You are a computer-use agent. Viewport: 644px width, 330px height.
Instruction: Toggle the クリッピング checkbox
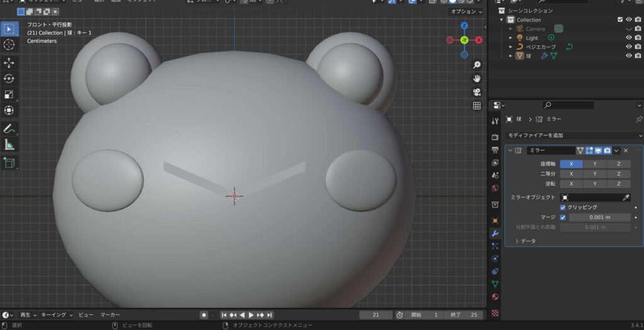tap(563, 207)
